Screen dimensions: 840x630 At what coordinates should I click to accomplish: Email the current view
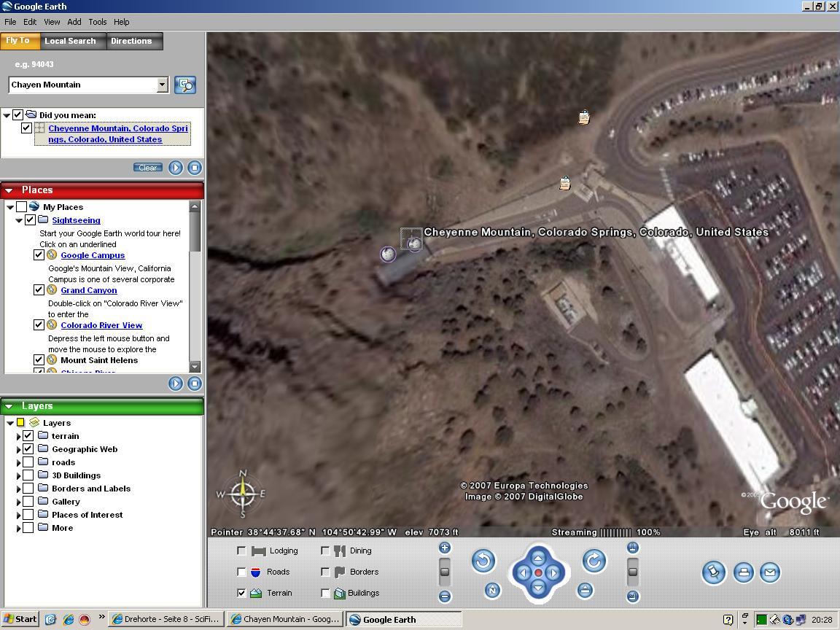pos(769,572)
